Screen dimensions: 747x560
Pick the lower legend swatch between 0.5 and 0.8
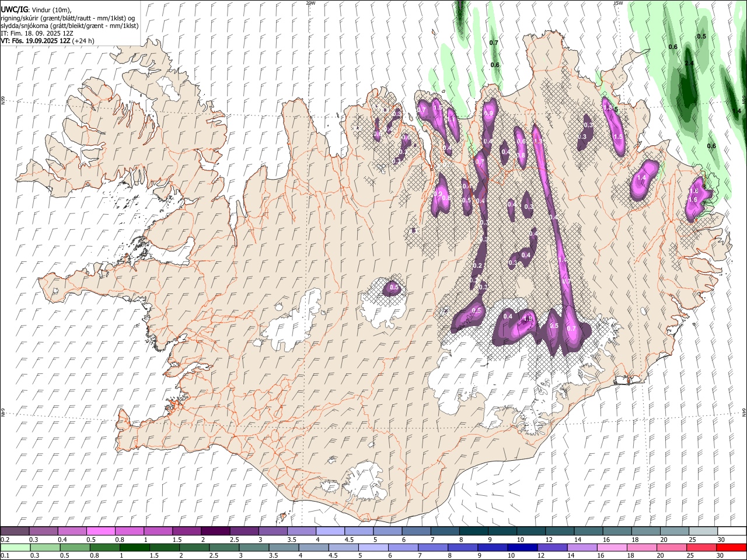(x=75, y=547)
